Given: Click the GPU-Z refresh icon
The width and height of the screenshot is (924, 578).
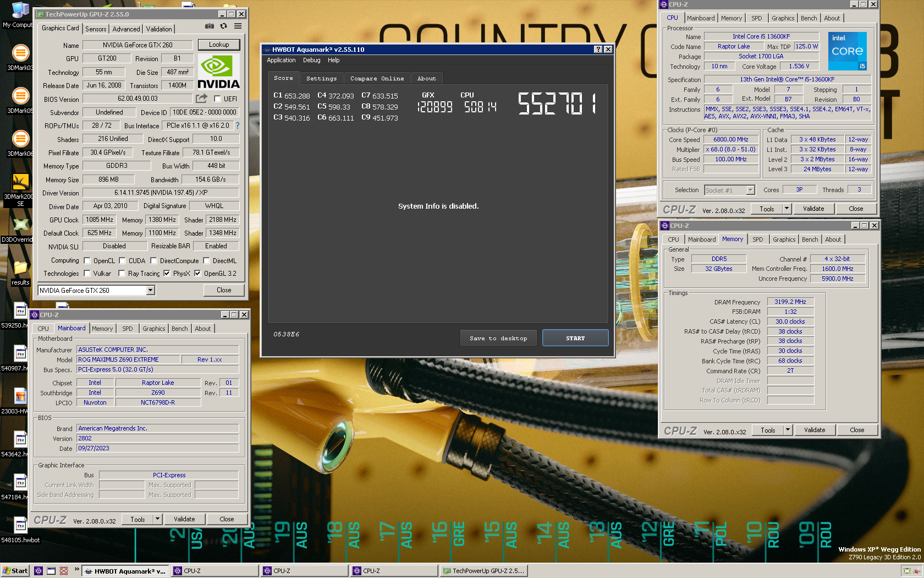Looking at the screenshot, I should 223,26.
